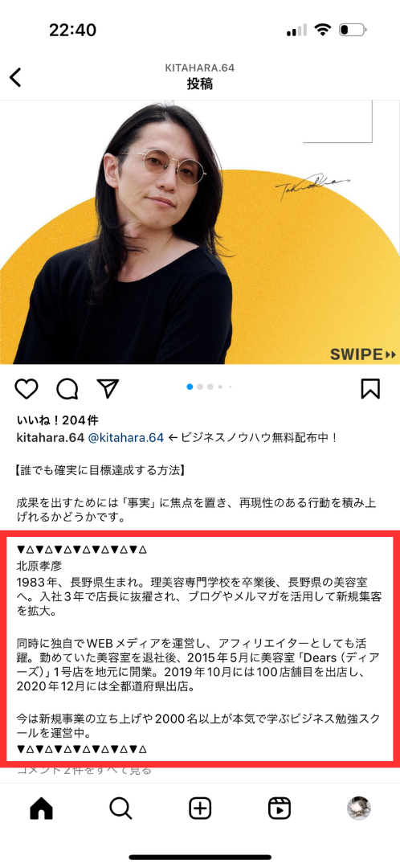The image size is (400, 868).
Task: Select third carousel page dot
Action: pyautogui.click(x=210, y=387)
